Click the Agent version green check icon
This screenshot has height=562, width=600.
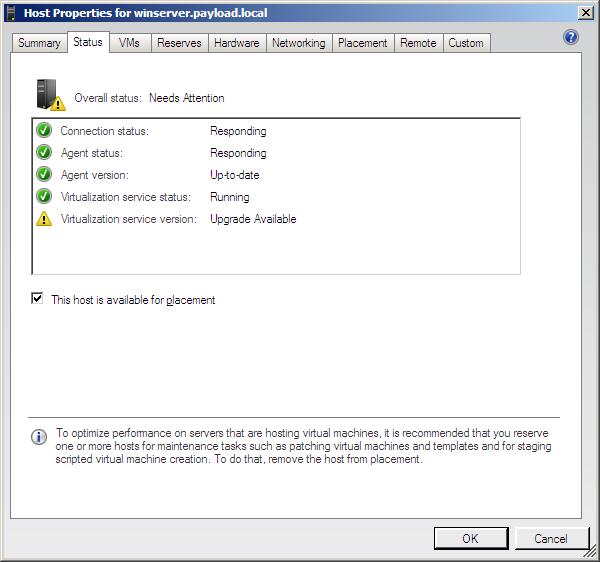coord(44,175)
